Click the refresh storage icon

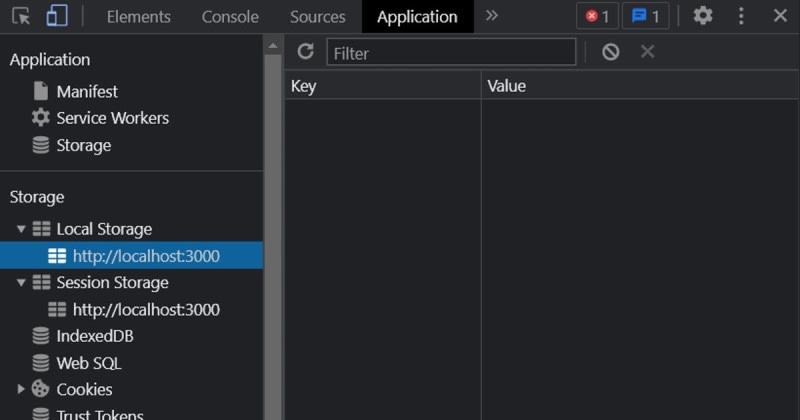[306, 52]
